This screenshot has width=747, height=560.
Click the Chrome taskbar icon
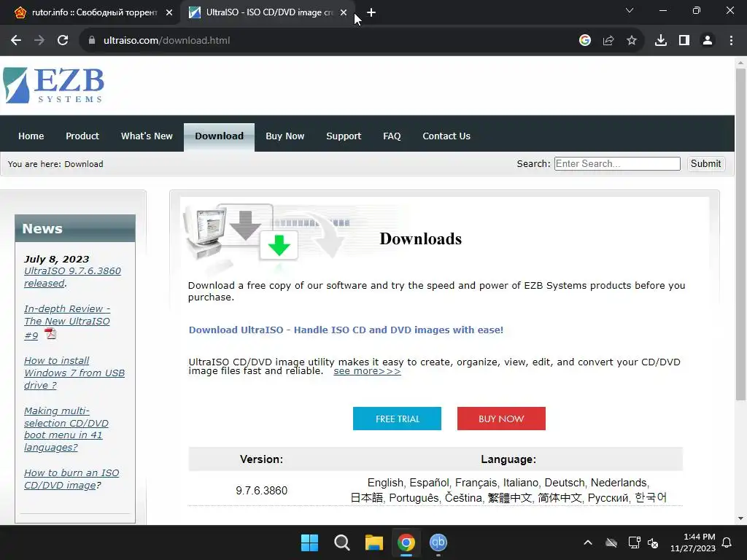[x=406, y=542]
